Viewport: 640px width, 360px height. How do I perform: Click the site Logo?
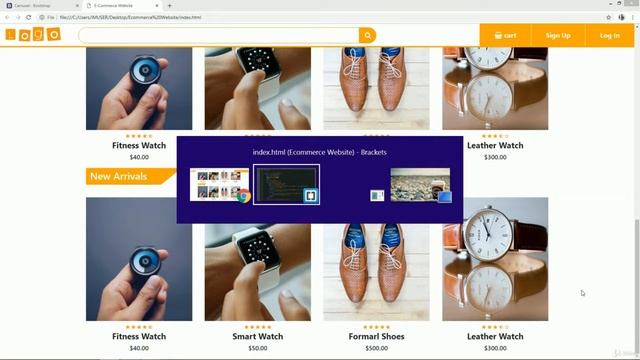(x=33, y=35)
